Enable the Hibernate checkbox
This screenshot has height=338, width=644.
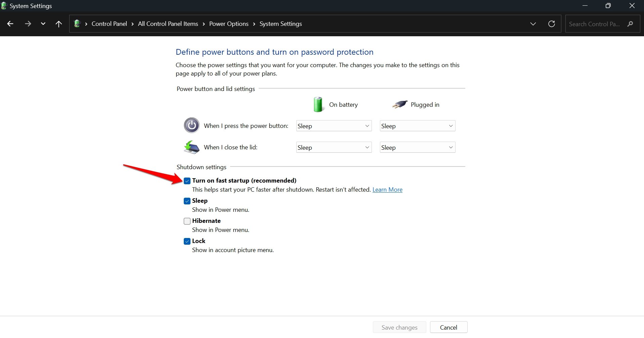(x=187, y=221)
